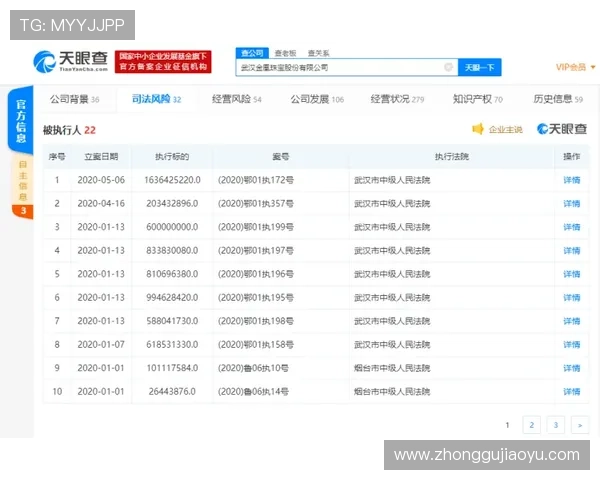Click 详情 for case 鲁06执10号
Image resolution: width=600 pixels, height=480 pixels.
coord(572,368)
